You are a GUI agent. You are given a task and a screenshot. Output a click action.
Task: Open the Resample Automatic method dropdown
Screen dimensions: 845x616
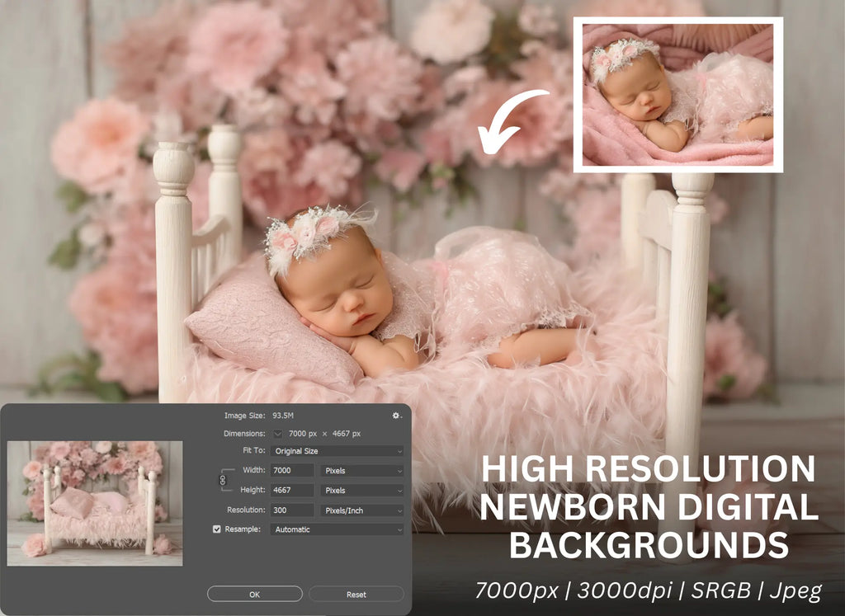click(337, 529)
